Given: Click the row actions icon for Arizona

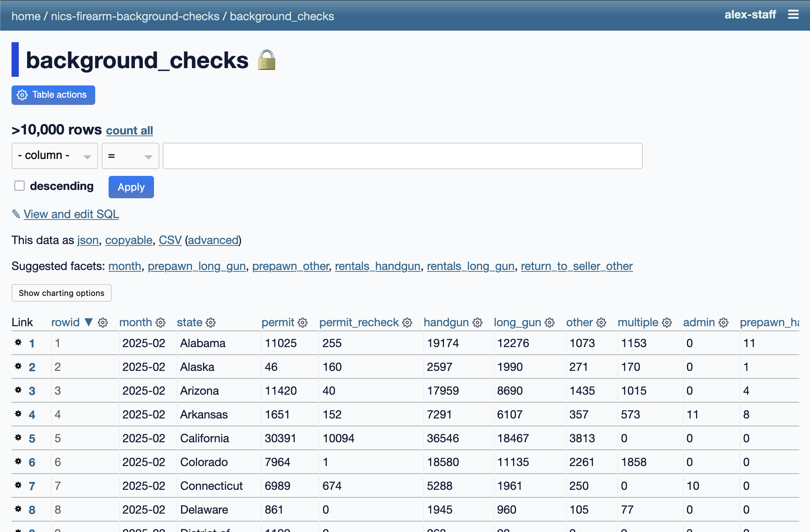Looking at the screenshot, I should (x=18, y=390).
